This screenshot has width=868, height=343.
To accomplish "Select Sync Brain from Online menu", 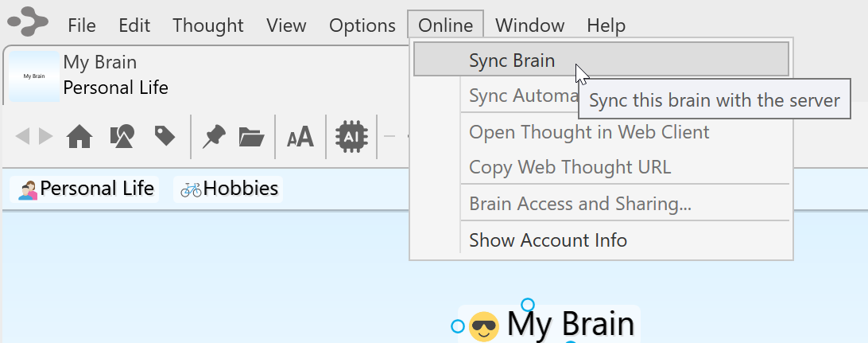I will 512,60.
